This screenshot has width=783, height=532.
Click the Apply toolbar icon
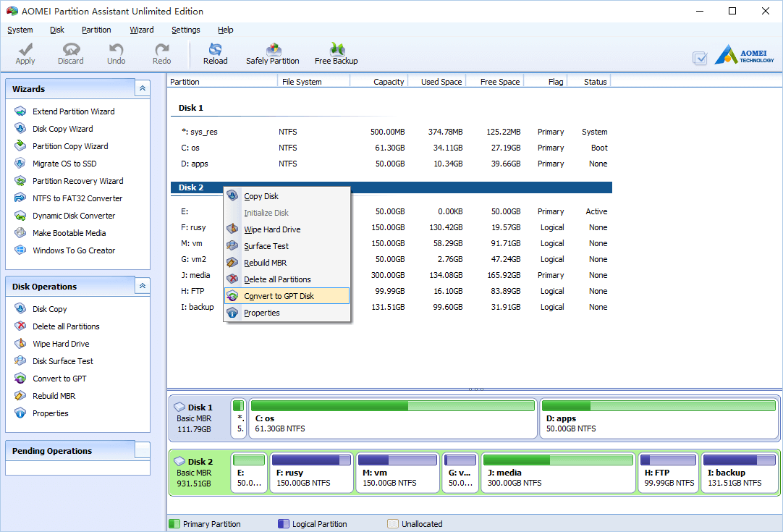pos(25,54)
